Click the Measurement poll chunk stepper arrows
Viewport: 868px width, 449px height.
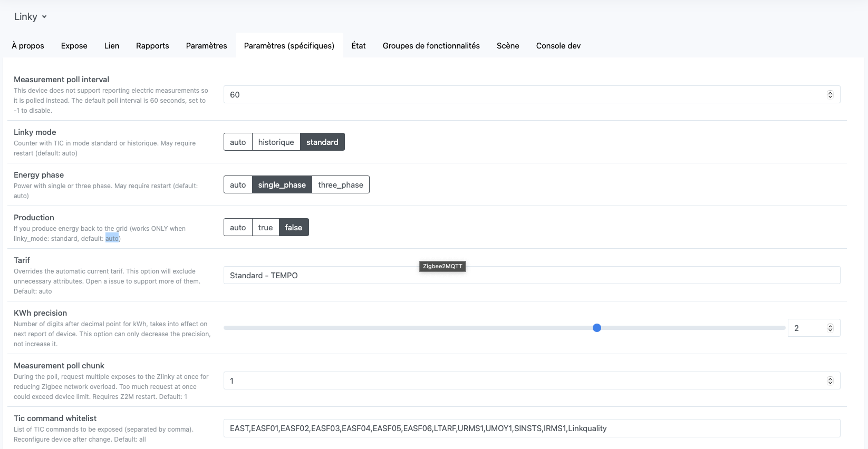pyautogui.click(x=830, y=380)
